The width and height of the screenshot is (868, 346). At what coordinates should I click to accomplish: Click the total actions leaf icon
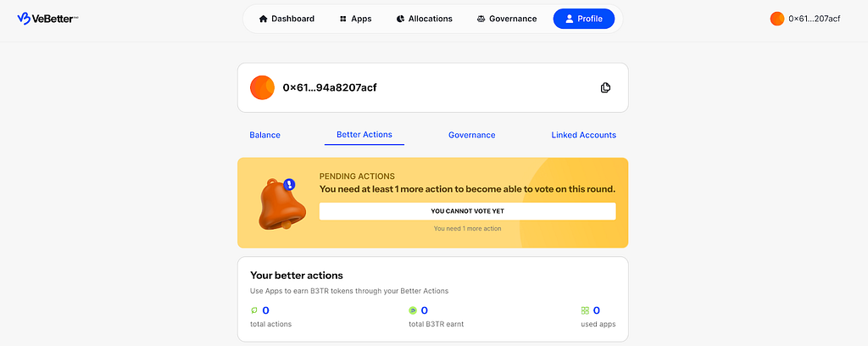click(x=254, y=310)
